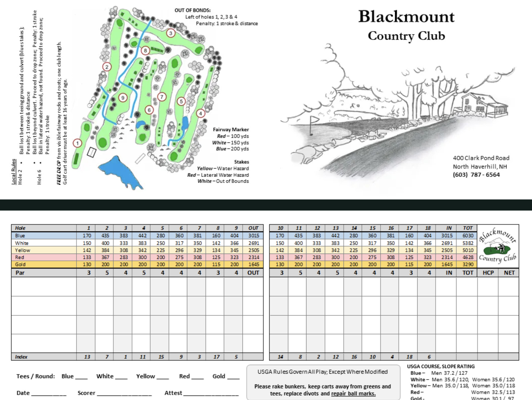
Task: Click the NET column header
Action: (509, 273)
